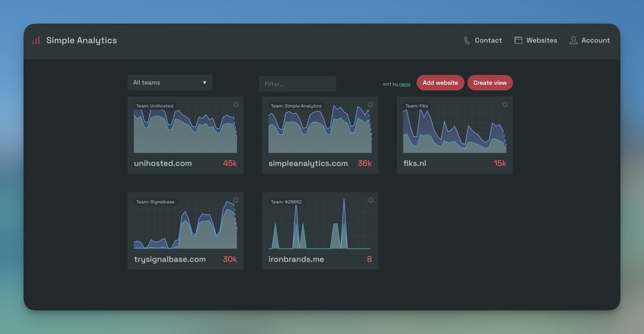644x334 pixels.
Task: Click the person icon beside Account
Action: pos(573,40)
